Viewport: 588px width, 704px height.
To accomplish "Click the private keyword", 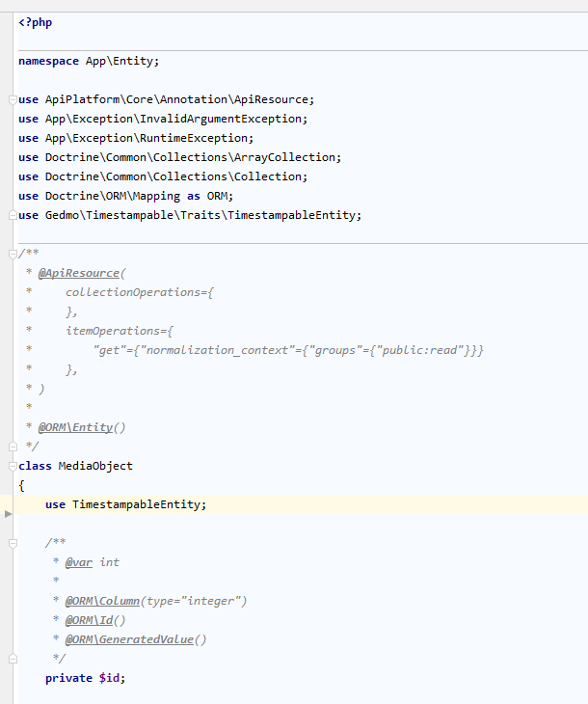I will click(68, 678).
